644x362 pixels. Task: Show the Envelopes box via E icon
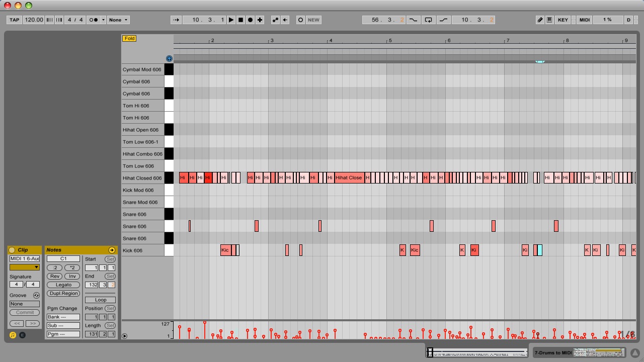[22, 335]
